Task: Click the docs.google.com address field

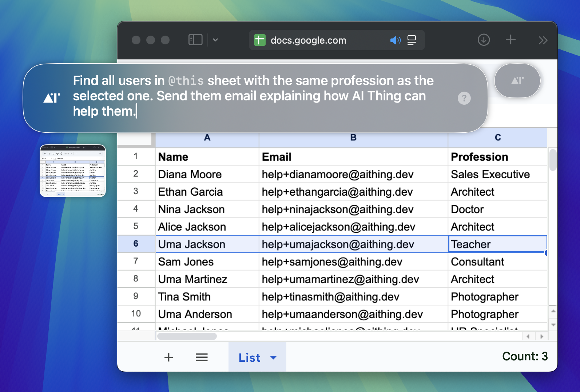Action: coord(337,40)
